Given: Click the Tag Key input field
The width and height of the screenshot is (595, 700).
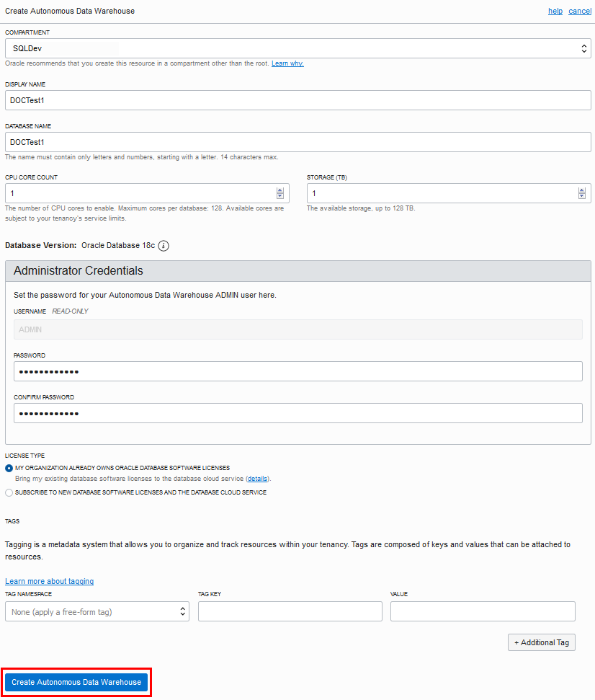Looking at the screenshot, I should pyautogui.click(x=290, y=611).
